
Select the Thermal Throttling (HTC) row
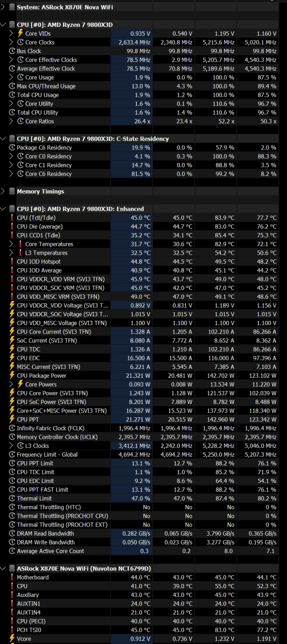tap(143, 507)
